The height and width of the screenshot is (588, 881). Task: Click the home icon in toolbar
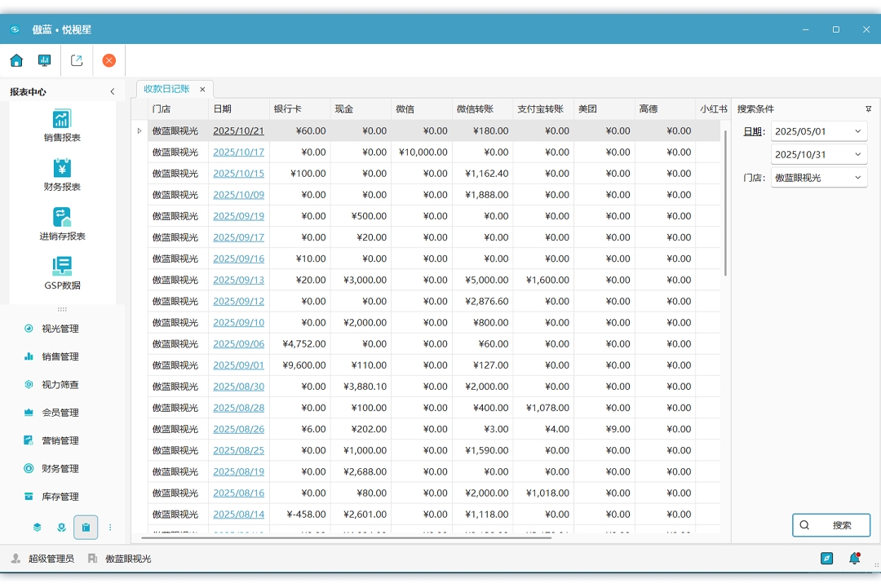point(16,60)
